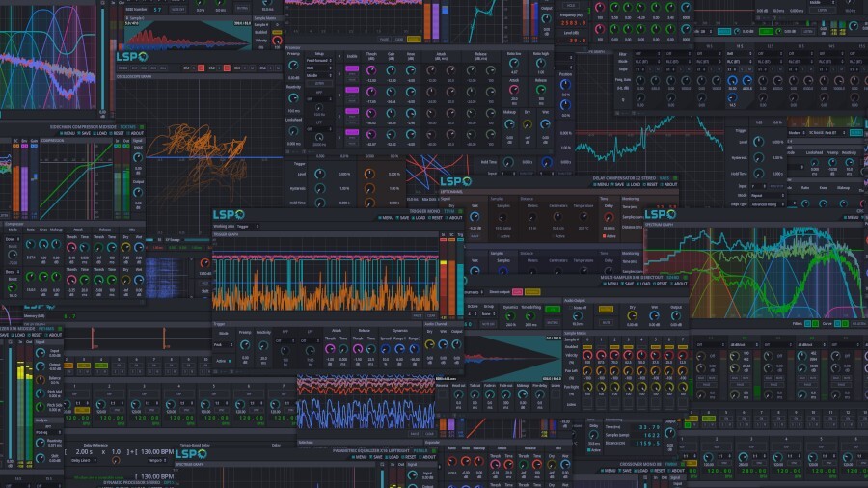This screenshot has width=868, height=488.
Task: Click RESET in the Multi-Sampler window
Action: pos(660,284)
